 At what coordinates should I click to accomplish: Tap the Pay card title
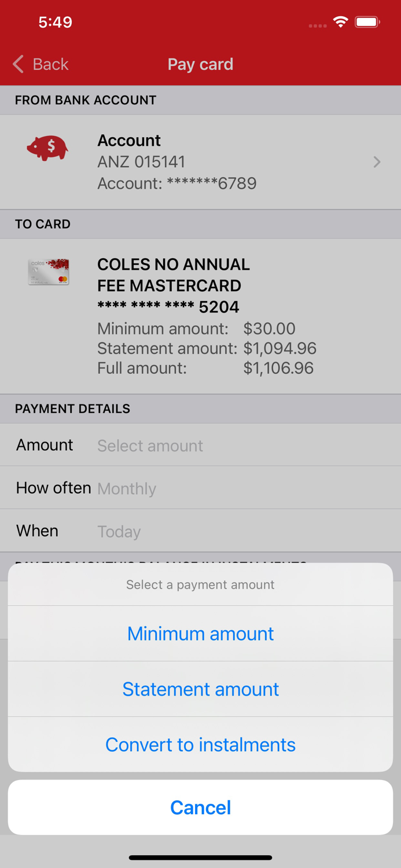pos(200,64)
